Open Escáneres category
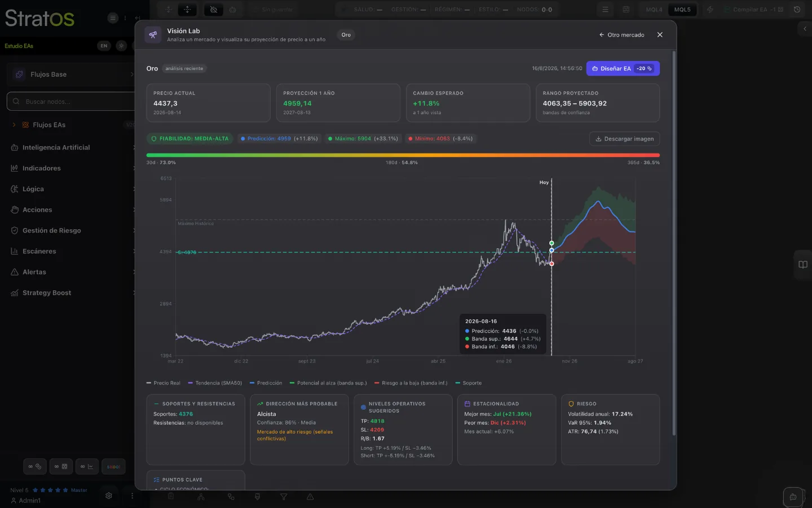 pos(70,251)
